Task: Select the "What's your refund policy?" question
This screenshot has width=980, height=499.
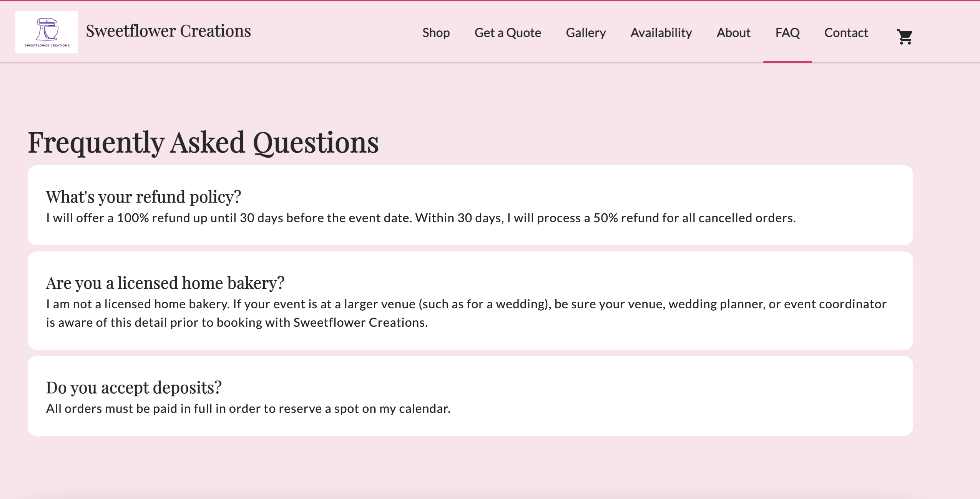Action: coord(143,196)
